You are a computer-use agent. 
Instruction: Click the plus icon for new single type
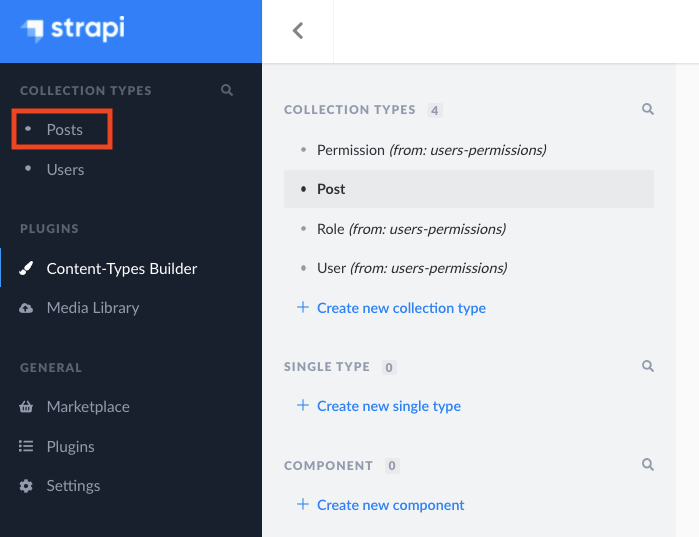(x=303, y=405)
